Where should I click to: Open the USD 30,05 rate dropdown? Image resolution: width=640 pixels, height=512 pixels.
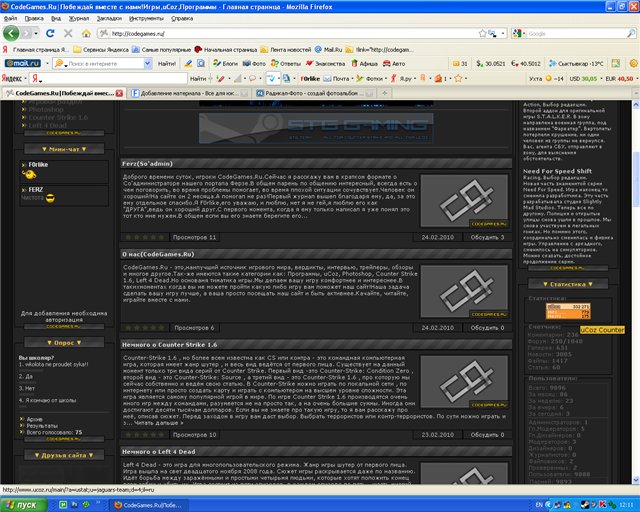click(x=601, y=78)
